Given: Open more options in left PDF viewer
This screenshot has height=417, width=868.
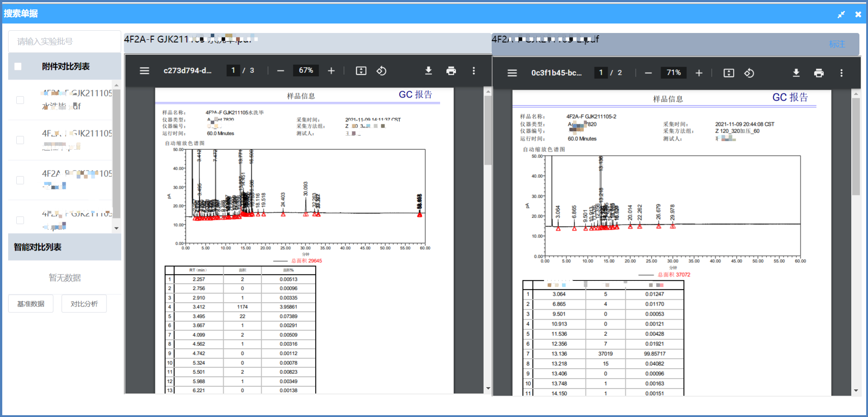Looking at the screenshot, I should (x=474, y=71).
